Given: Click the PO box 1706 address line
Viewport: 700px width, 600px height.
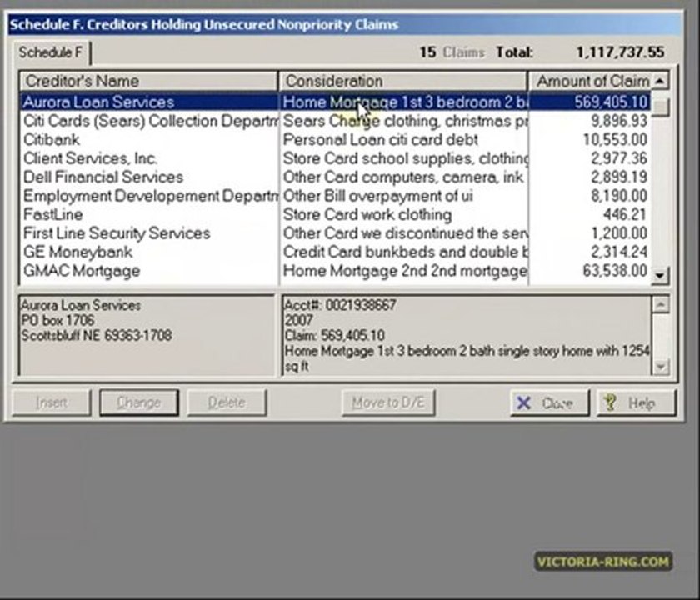Looking at the screenshot, I should (x=57, y=320).
